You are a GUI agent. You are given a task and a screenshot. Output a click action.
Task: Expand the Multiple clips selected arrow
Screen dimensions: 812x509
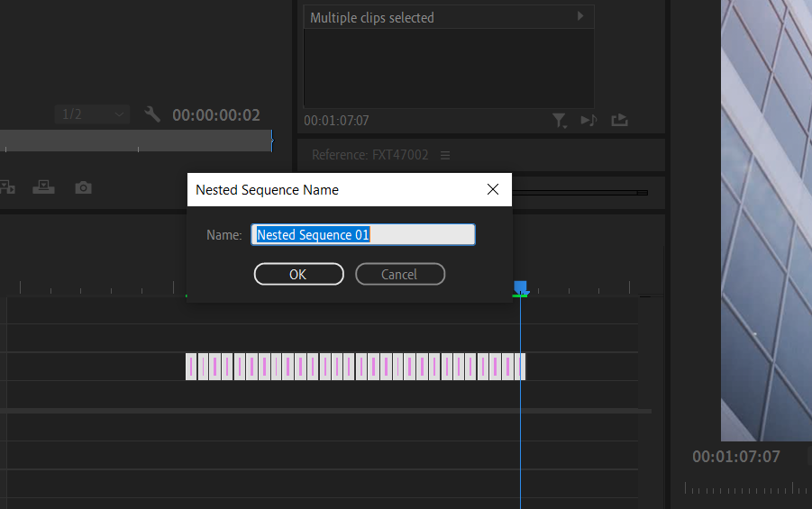coord(580,16)
